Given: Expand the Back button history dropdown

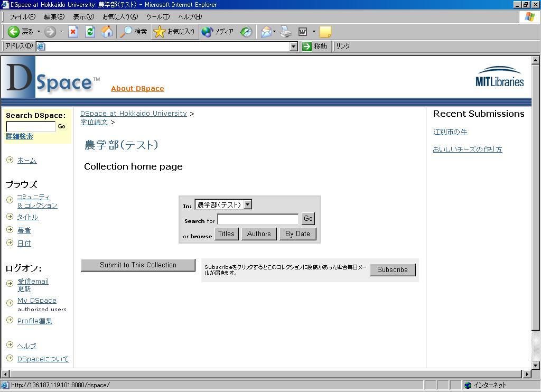Looking at the screenshot, I should point(39,32).
